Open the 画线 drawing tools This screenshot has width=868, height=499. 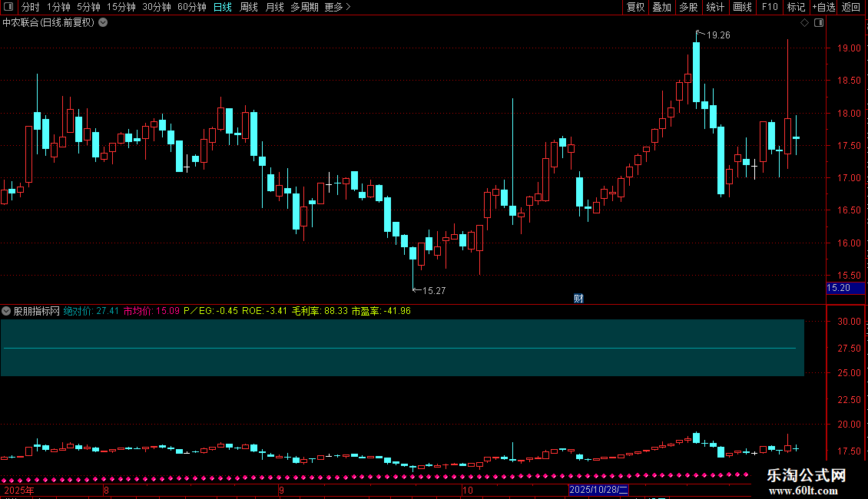coord(742,7)
